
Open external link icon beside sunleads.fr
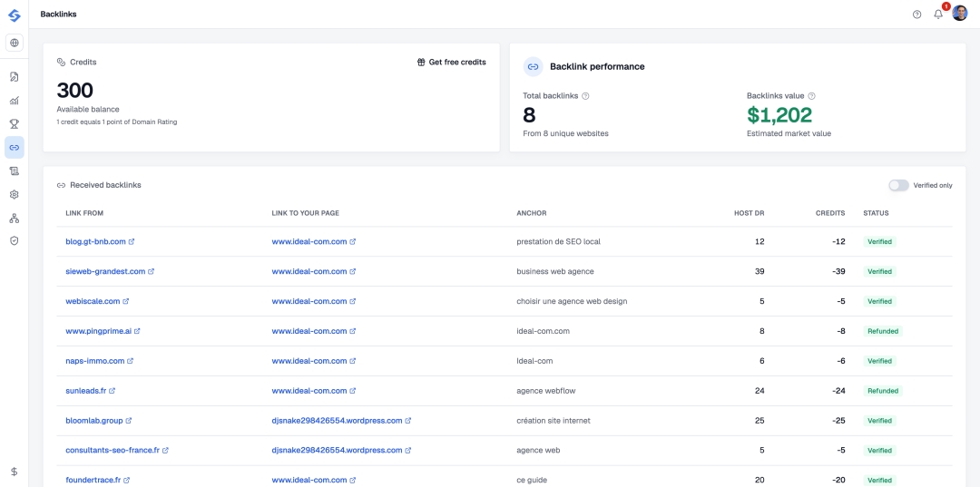[112, 391]
